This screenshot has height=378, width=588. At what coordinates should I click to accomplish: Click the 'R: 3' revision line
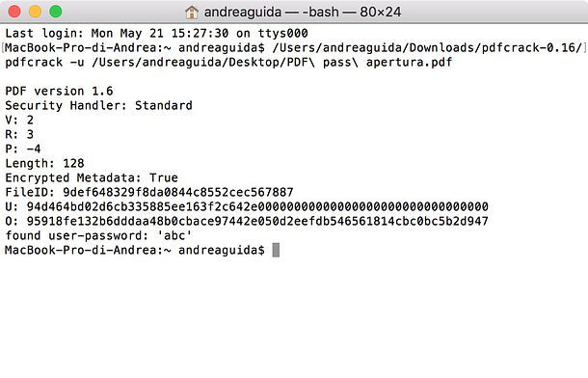coord(19,134)
